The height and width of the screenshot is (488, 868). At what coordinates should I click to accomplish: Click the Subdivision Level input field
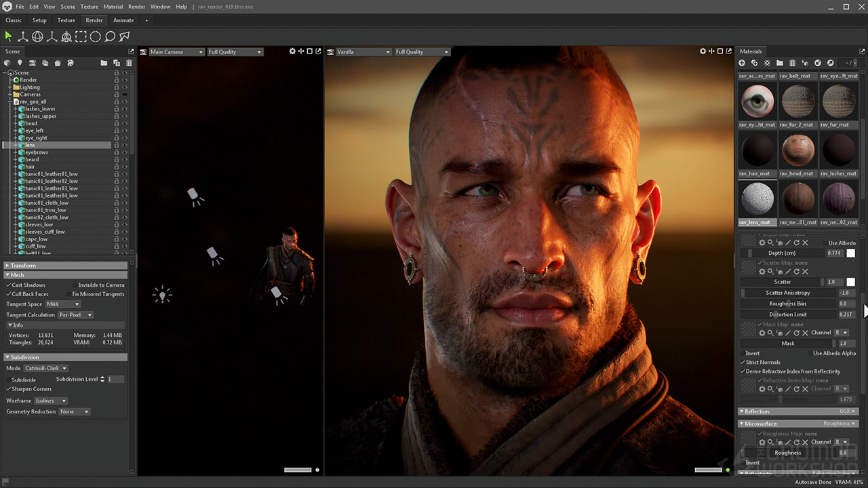[115, 380]
